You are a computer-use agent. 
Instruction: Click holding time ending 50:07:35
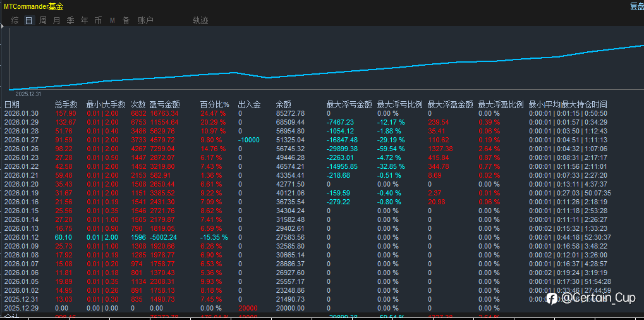coord(570,193)
